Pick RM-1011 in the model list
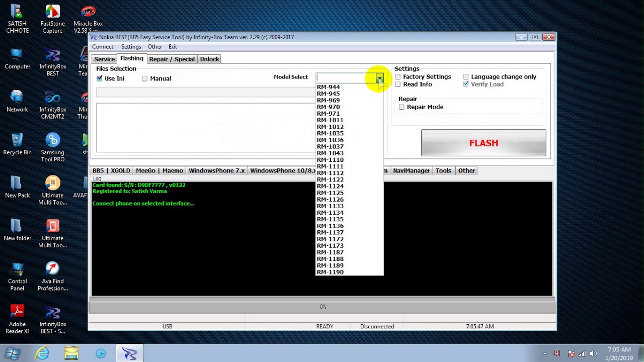 (349, 120)
